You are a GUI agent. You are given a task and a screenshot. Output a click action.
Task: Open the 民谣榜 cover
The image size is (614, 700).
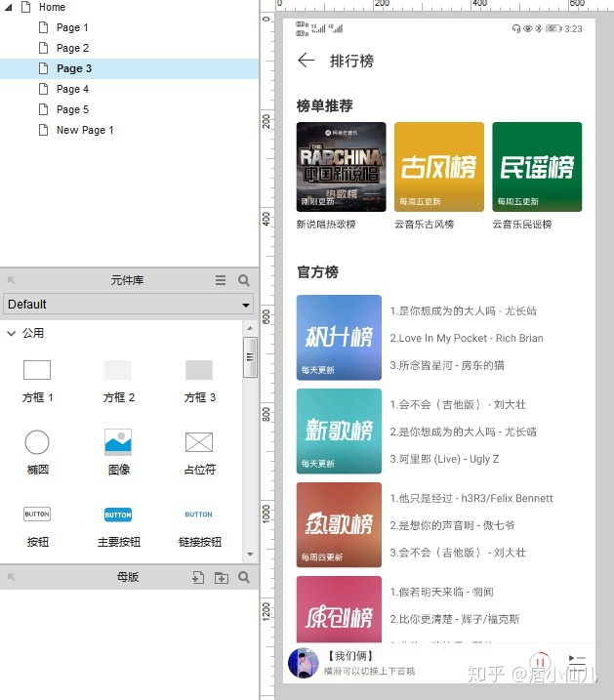(x=537, y=167)
